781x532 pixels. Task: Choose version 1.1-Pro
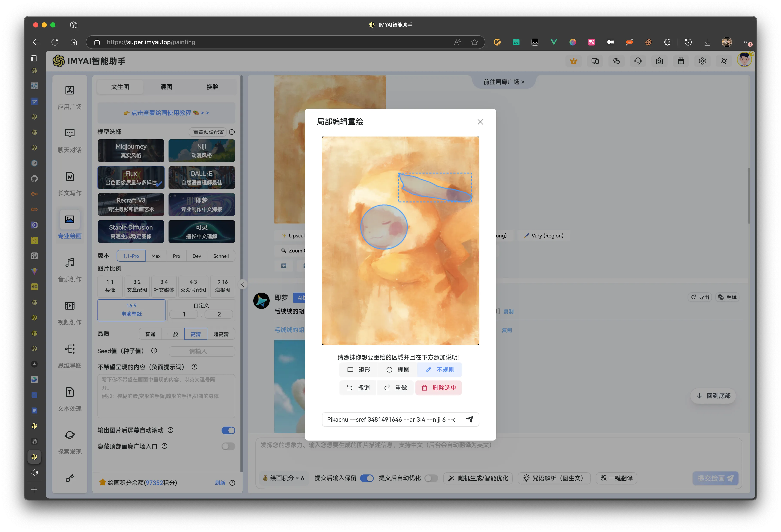tap(131, 256)
